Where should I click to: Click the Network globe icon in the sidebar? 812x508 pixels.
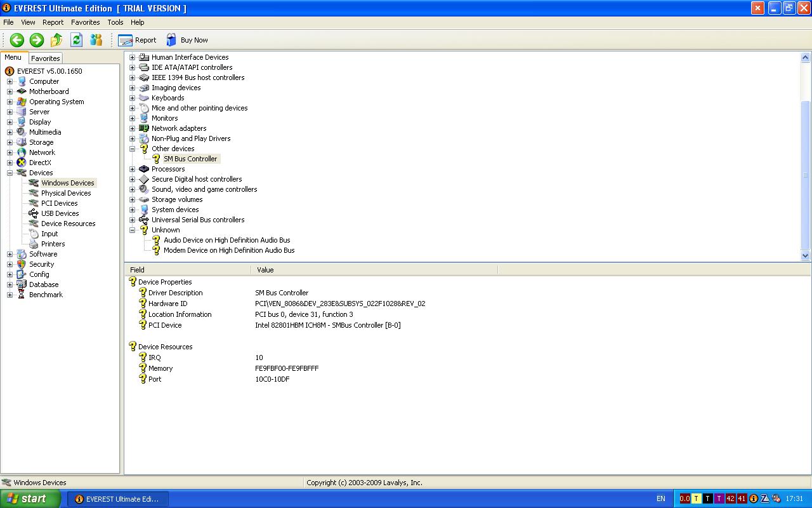[22, 152]
